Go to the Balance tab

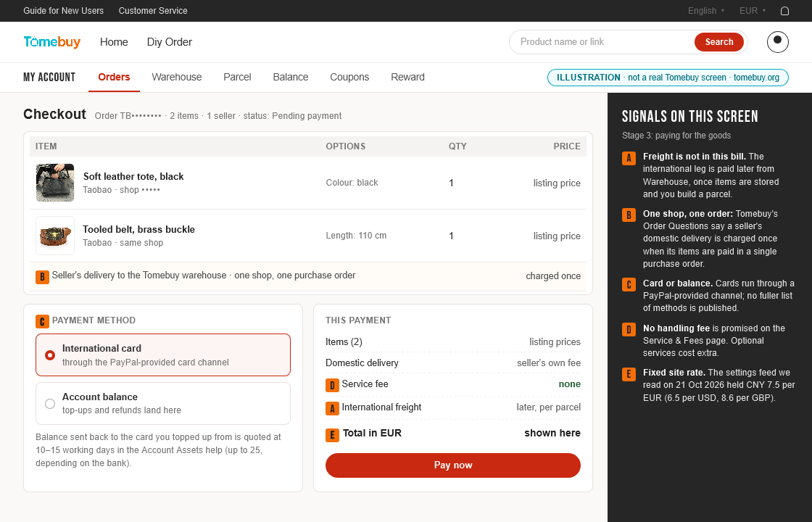point(291,77)
